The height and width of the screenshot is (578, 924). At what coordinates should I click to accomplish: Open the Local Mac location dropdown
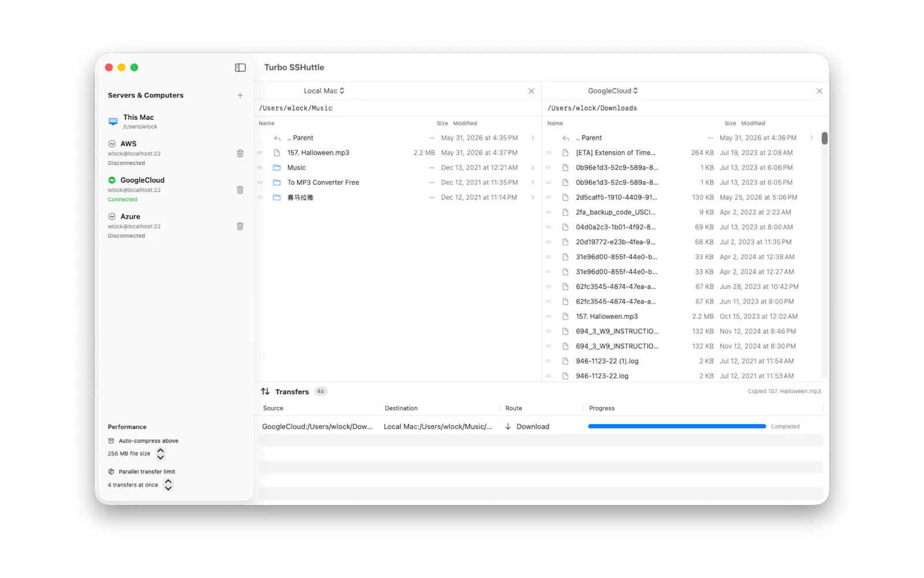324,91
